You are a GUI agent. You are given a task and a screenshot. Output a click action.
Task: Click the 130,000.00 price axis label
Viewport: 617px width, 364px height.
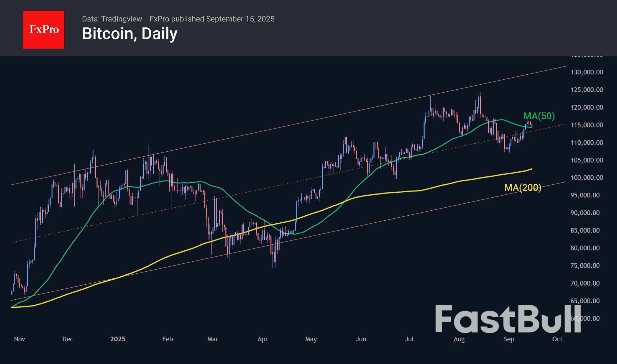click(587, 72)
